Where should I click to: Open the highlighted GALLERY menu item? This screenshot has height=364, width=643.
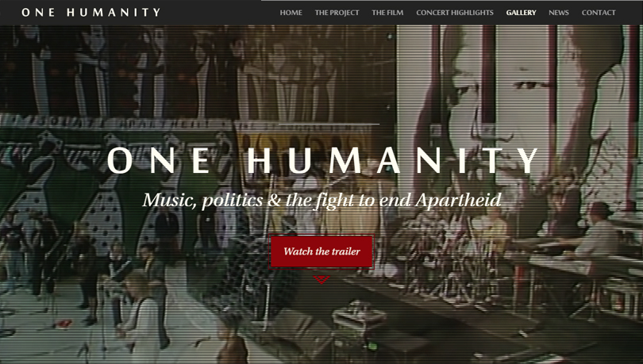[x=522, y=13]
